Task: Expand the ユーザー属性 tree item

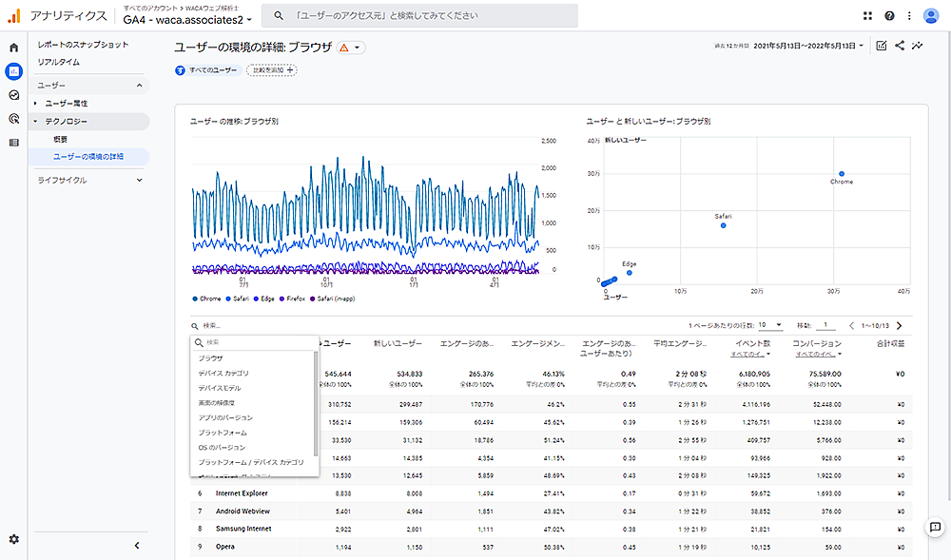Action: click(x=67, y=103)
